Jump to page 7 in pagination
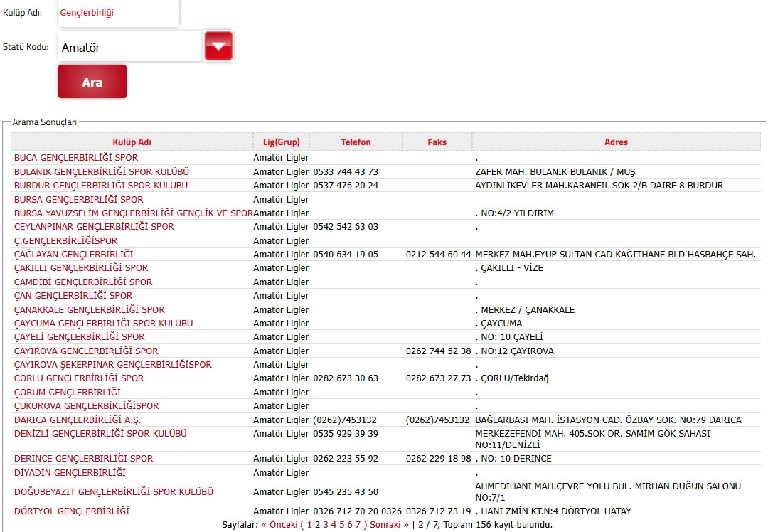The width and height of the screenshot is (768, 532). pyautogui.click(x=357, y=525)
